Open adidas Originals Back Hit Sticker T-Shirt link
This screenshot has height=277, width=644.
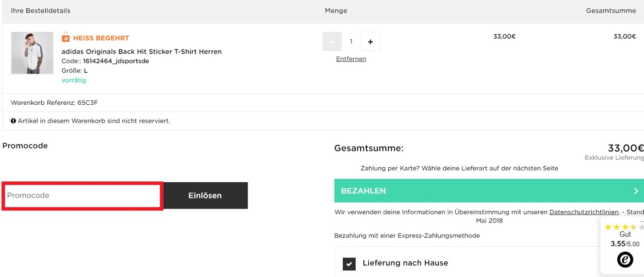[141, 51]
